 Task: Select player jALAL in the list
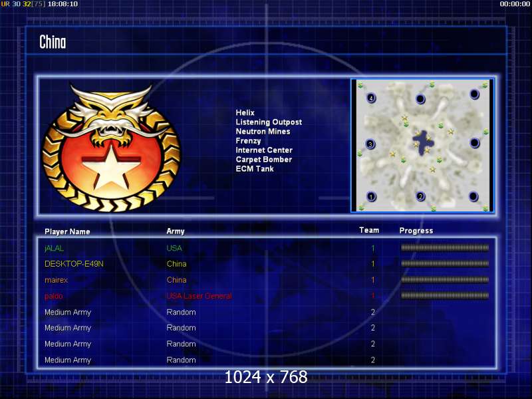click(54, 248)
